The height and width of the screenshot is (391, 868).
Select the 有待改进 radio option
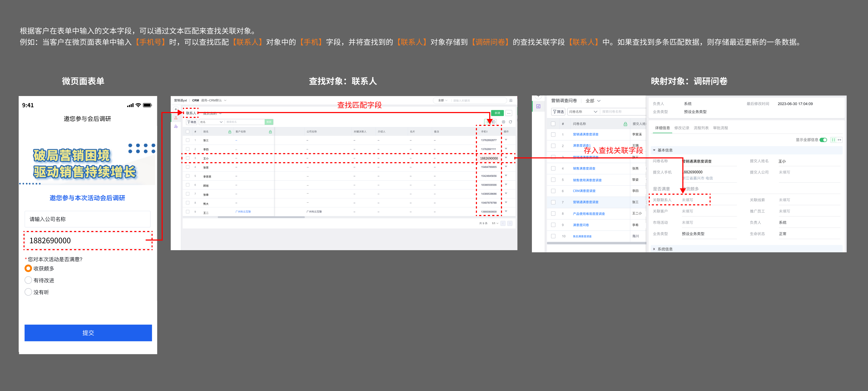tap(28, 280)
